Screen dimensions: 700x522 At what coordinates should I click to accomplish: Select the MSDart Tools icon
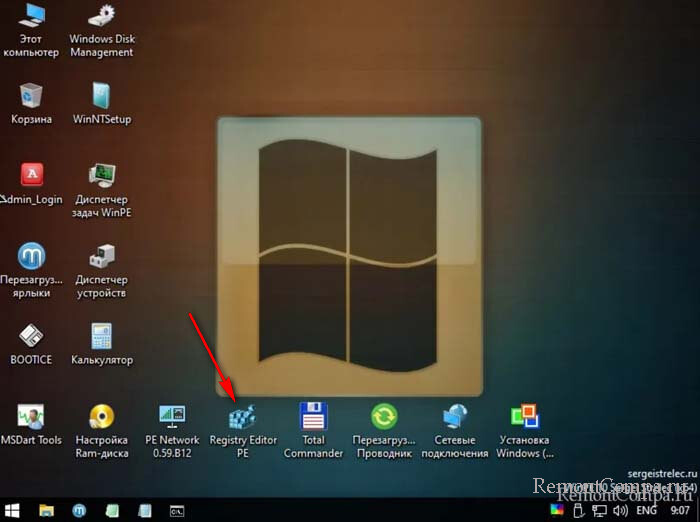pos(31,425)
